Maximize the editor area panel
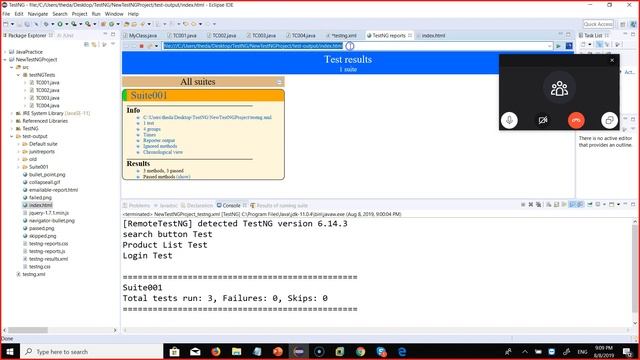This screenshot has width=640, height=360. tap(568, 35)
